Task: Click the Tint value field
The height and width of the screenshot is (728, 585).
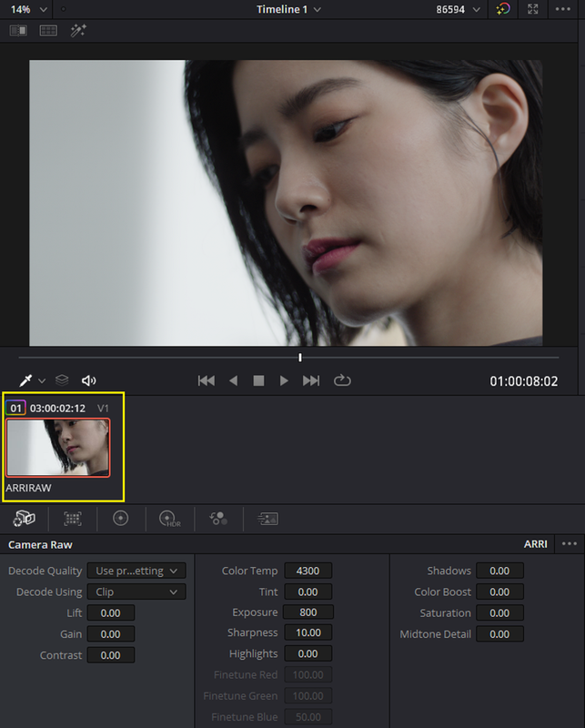Action: tap(308, 592)
